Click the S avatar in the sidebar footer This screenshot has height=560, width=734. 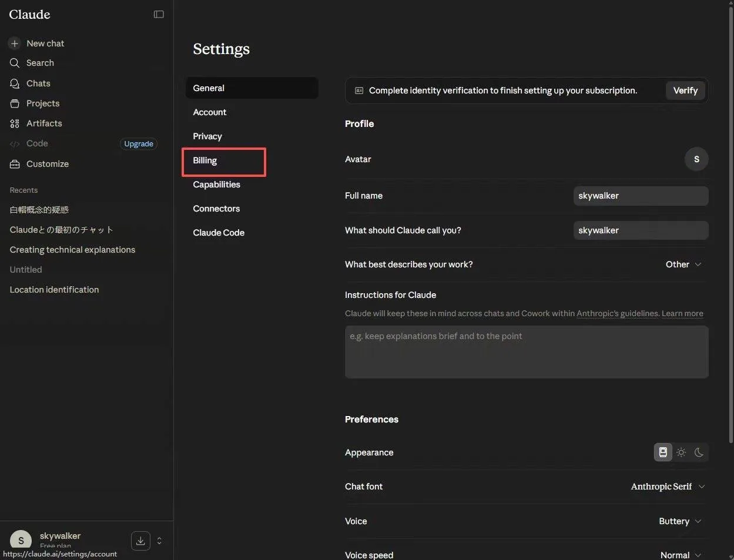tap(21, 541)
